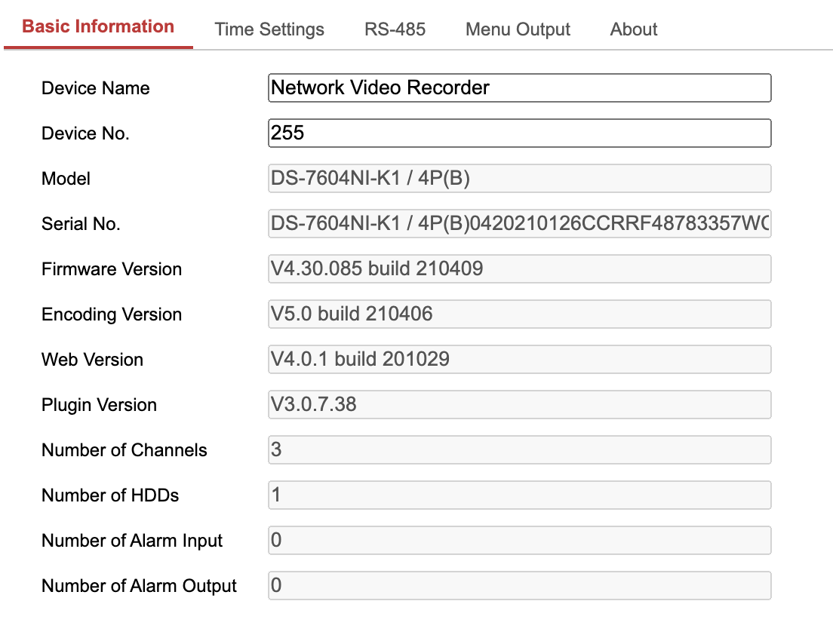833x644 pixels.
Task: Click the Serial No. field
Action: [x=519, y=223]
